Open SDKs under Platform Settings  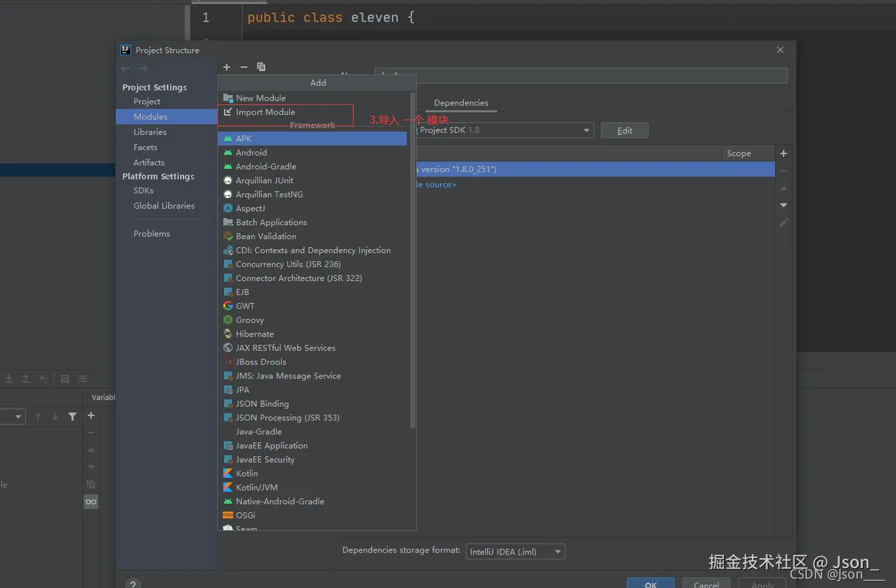[144, 190]
